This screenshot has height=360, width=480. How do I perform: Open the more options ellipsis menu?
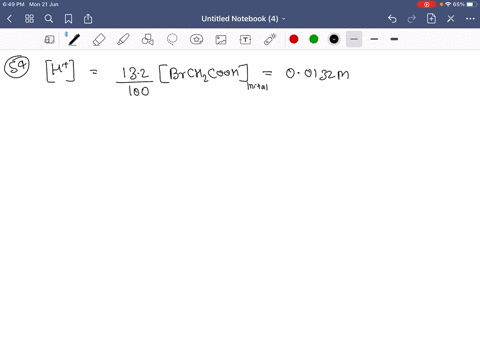point(470,19)
